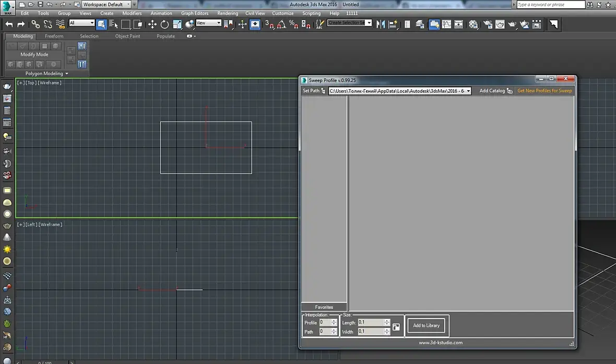Viewport: 616px width, 364px height.
Task: Toggle the size lock icon in Sweep Profile
Action: (396, 327)
